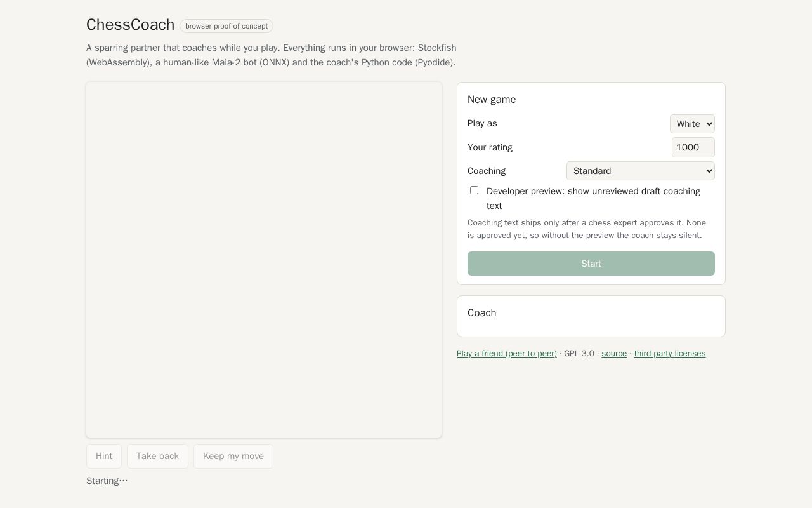Click the Take back button
The height and width of the screenshot is (508, 812).
[157, 456]
